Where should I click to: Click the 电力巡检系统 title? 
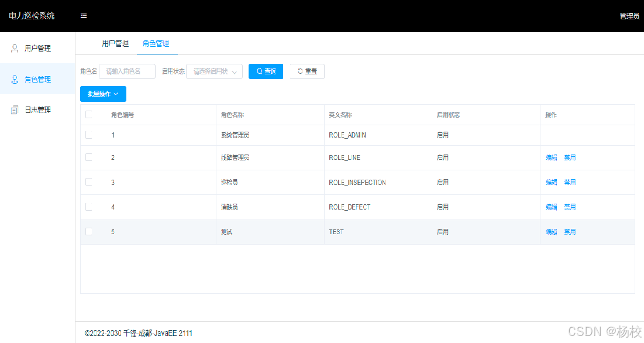coord(32,16)
